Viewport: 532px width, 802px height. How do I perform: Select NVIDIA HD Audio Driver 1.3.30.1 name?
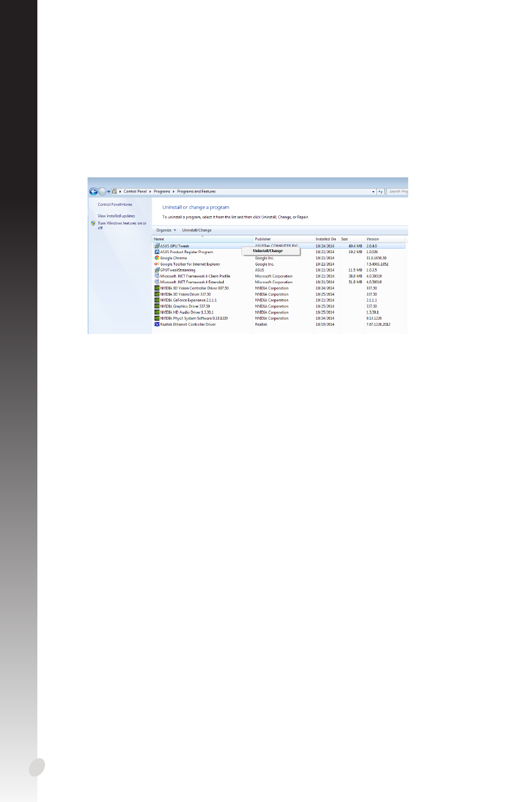pos(187,312)
